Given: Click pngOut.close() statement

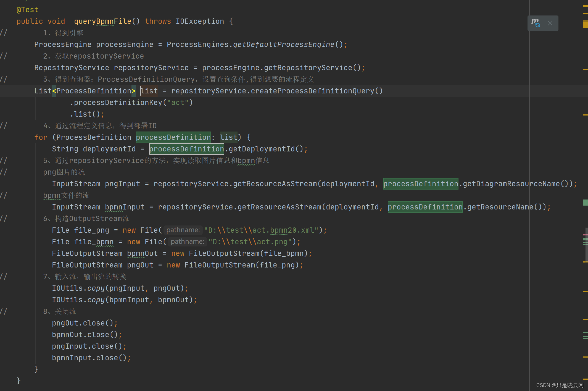Looking at the screenshot, I should [85, 323].
